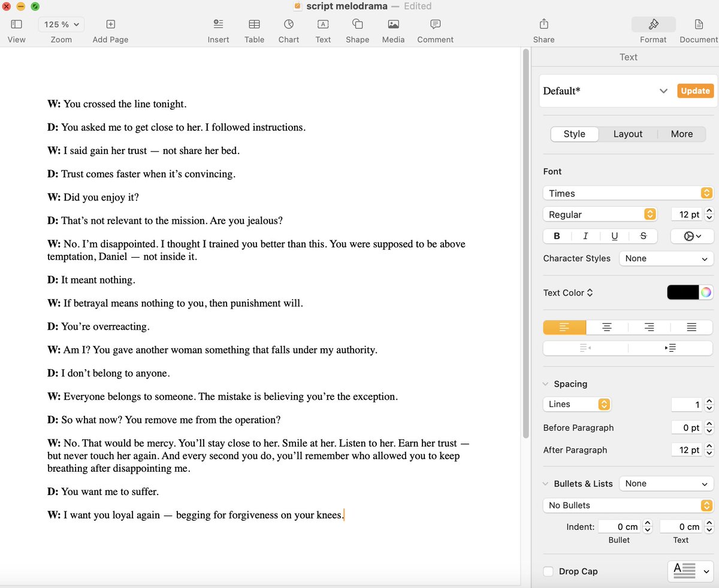This screenshot has width=719, height=588.
Task: Center align the text
Action: coord(607,327)
